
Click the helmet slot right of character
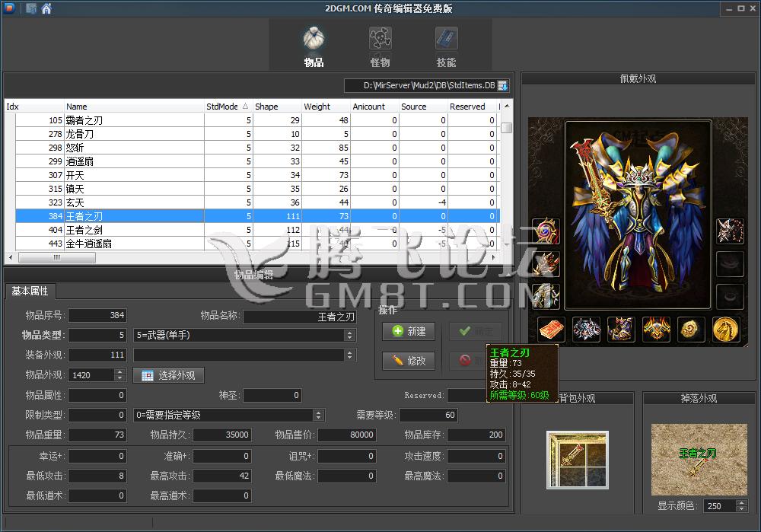pos(731,231)
